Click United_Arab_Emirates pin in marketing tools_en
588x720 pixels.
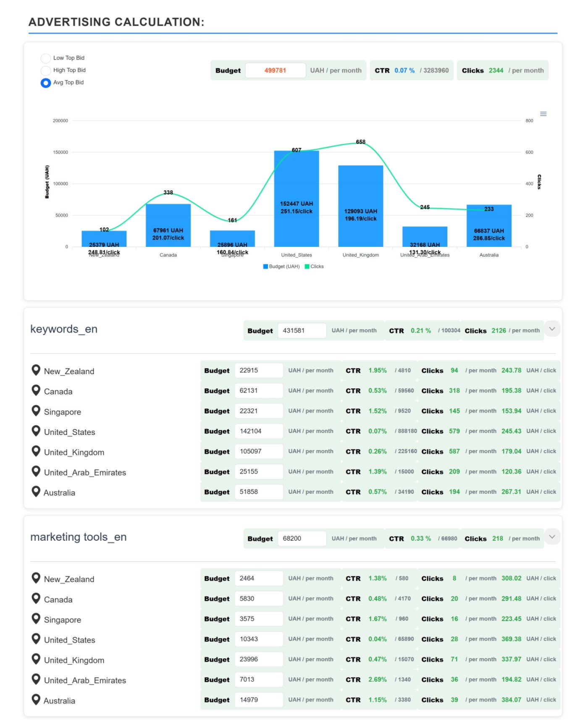click(x=36, y=679)
